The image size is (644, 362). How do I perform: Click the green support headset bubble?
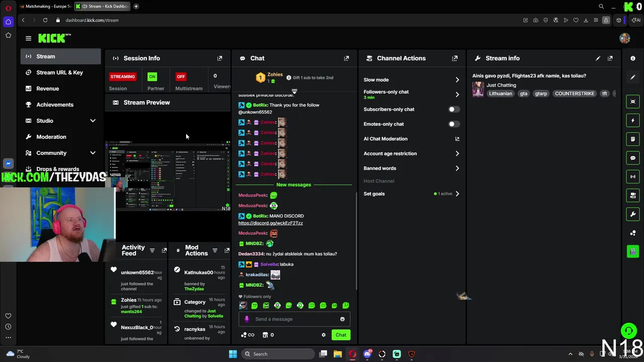[x=628, y=331]
